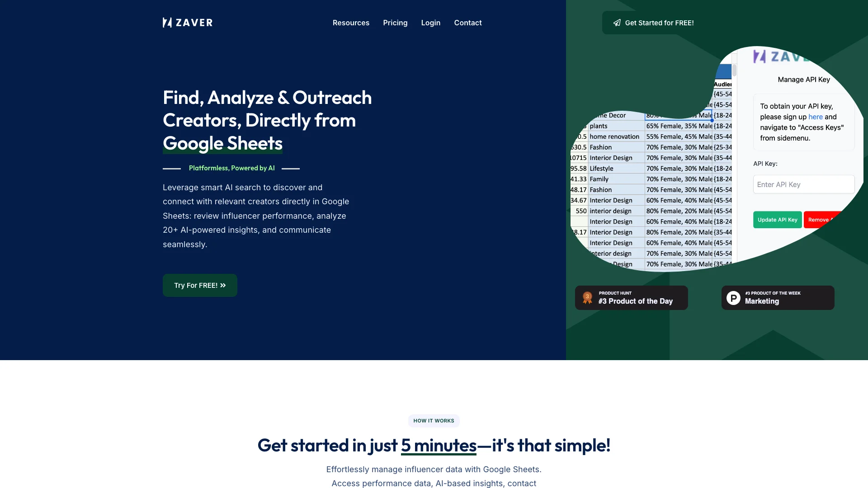Select the Pricing menu item
The image size is (868, 488).
395,23
